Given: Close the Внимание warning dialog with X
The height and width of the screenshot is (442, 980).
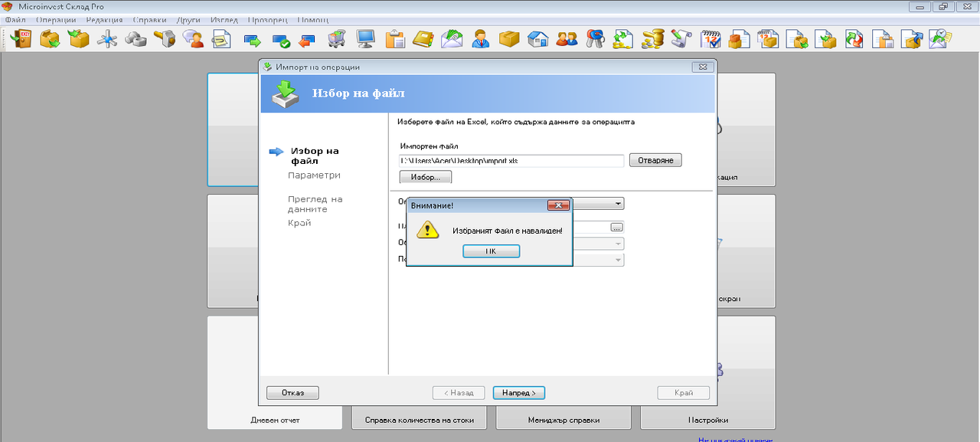Looking at the screenshot, I should tap(559, 205).
